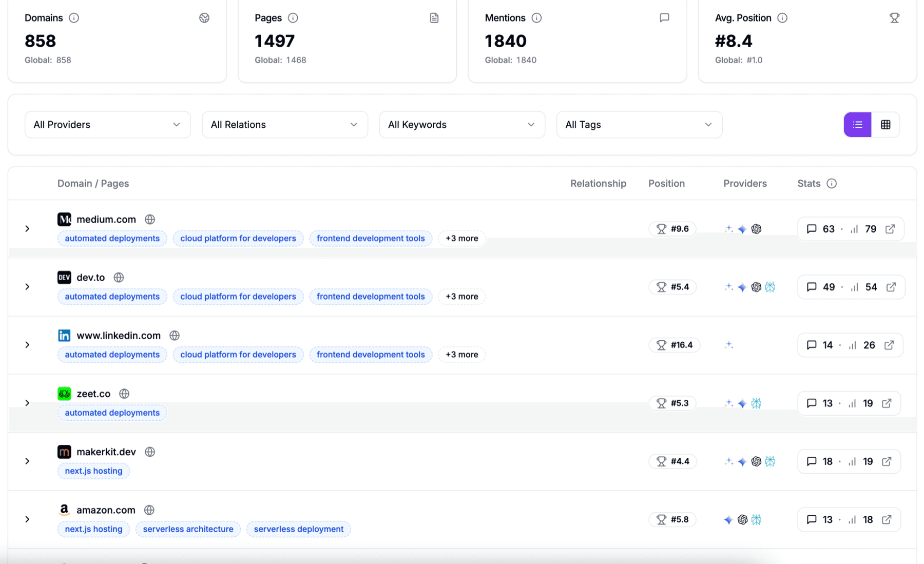Viewport: 924px width, 564px height.
Task: Click the LinkedIn favicon
Action: tap(64, 336)
